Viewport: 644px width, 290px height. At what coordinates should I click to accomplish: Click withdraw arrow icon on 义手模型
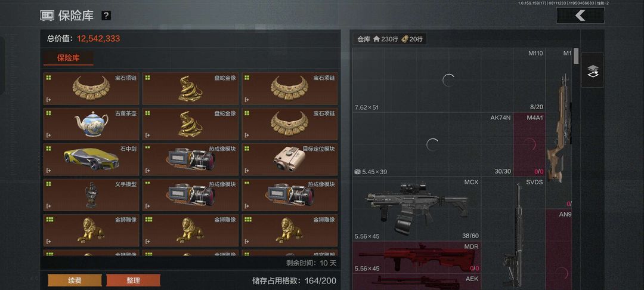pyautogui.click(x=49, y=206)
